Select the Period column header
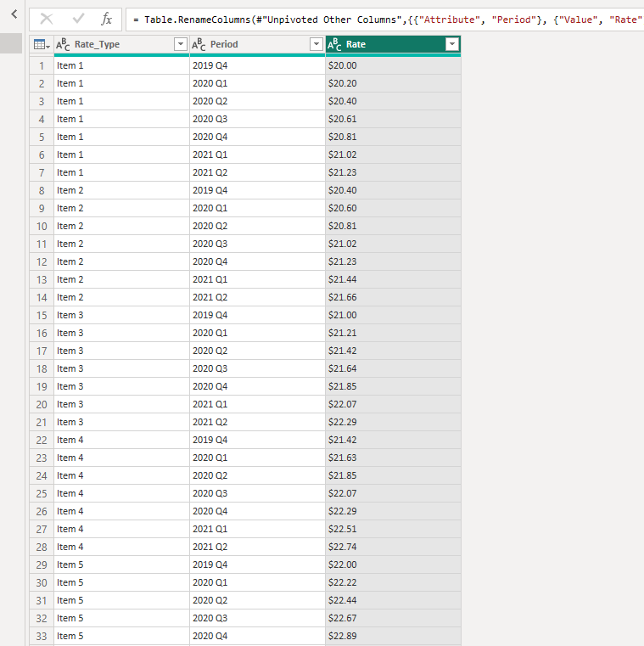This screenshot has height=646, width=644. click(x=257, y=44)
